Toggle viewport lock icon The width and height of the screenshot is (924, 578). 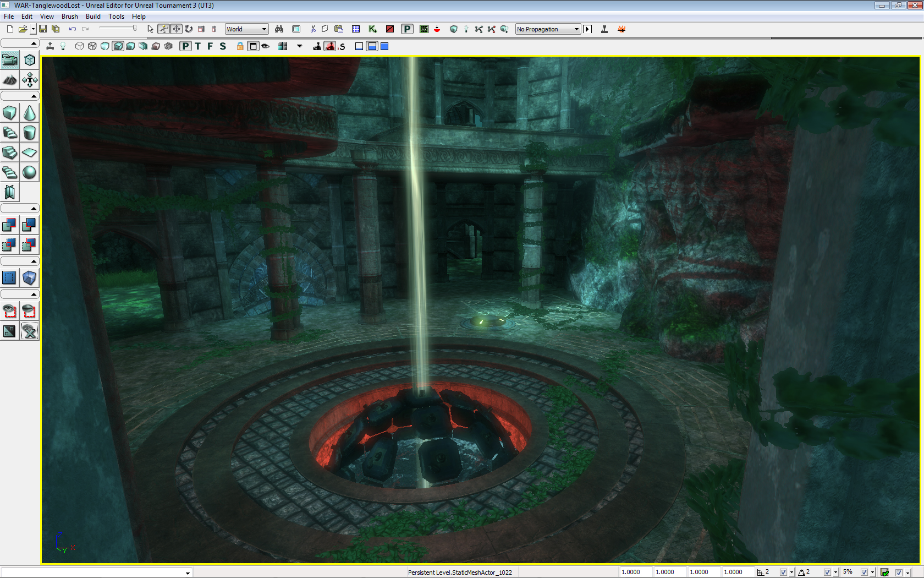240,46
